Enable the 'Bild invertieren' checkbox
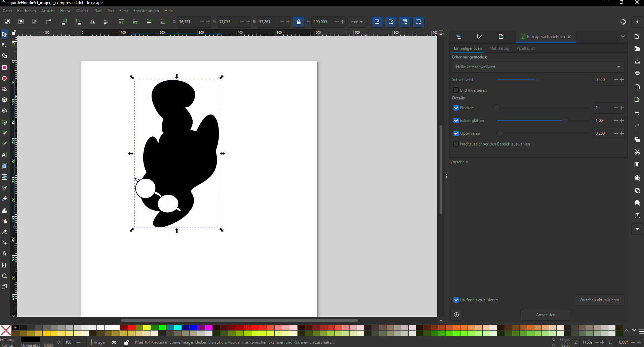Image resolution: width=644 pixels, height=347 pixels. click(x=456, y=90)
